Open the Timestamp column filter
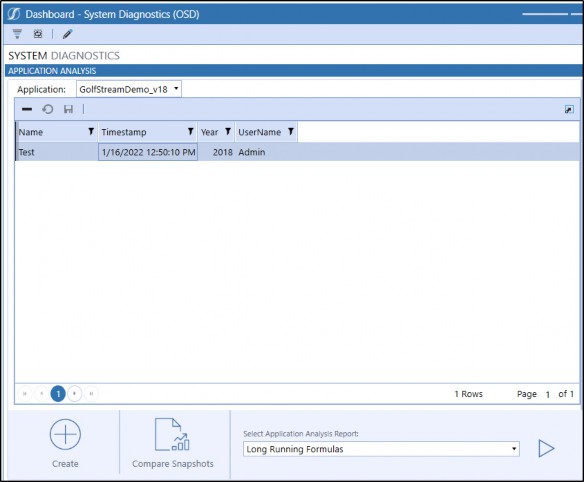This screenshot has height=482, width=584. [x=190, y=131]
